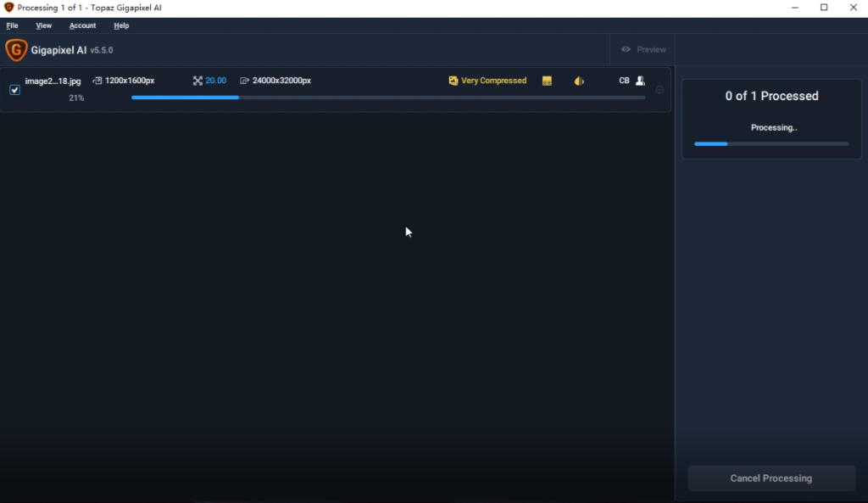Image resolution: width=868 pixels, height=503 pixels.
Task: Click the 20.00 scale value
Action: coord(216,81)
